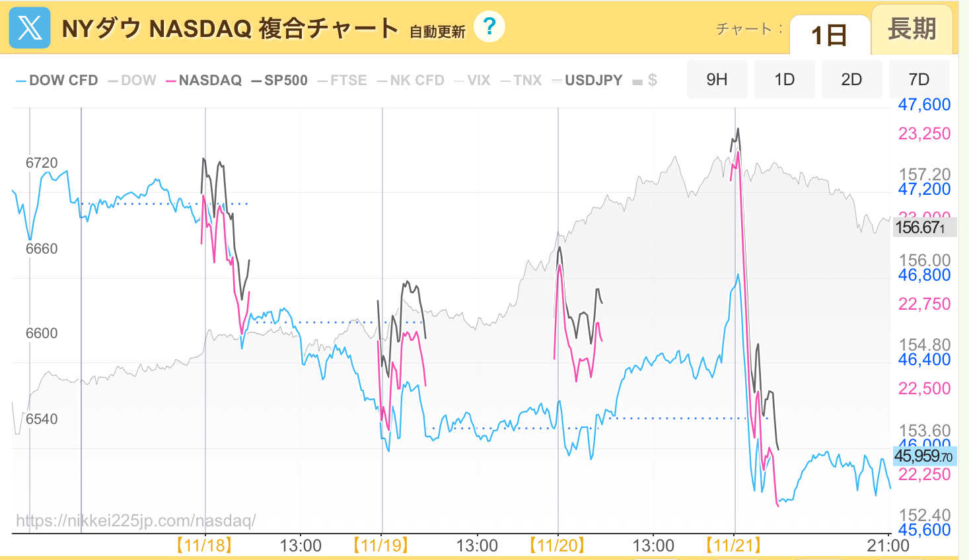The width and height of the screenshot is (969, 560).
Task: Click the 45,959.70 current price label
Action: 923,456
